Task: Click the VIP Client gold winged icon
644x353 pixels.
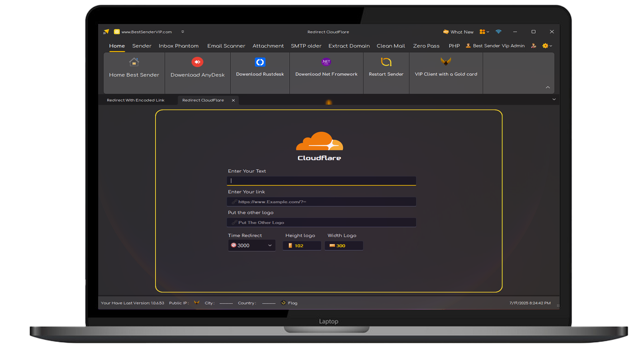Action: [446, 61]
